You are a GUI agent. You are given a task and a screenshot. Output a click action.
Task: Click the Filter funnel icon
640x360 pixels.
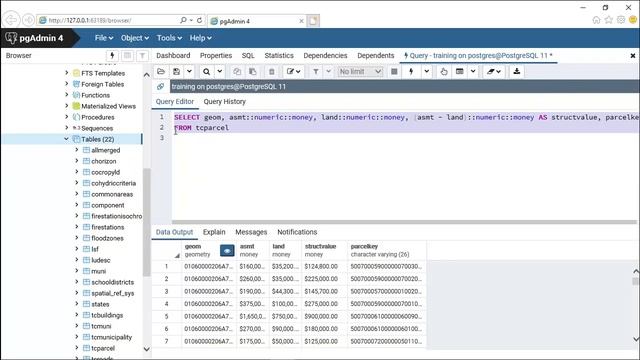[316, 71]
